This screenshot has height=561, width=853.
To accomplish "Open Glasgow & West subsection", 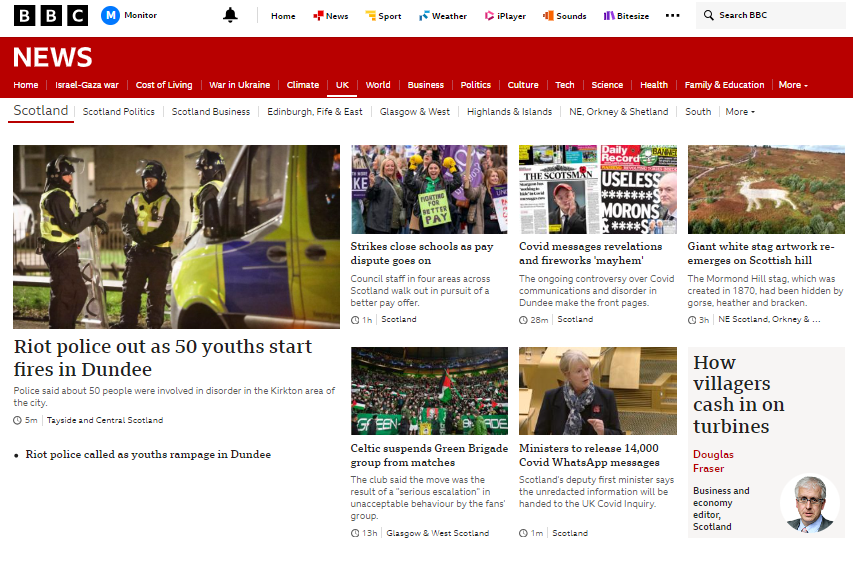I will tap(415, 112).
